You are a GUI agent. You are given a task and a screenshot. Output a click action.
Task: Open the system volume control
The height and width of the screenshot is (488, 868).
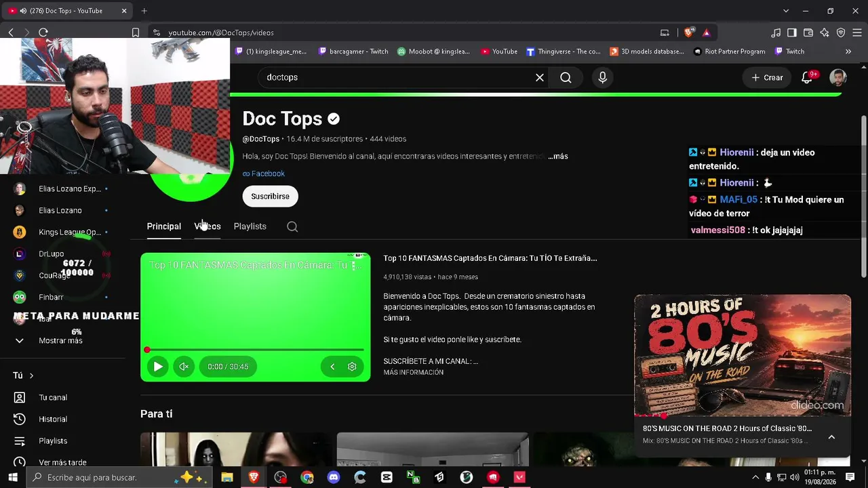click(x=795, y=477)
